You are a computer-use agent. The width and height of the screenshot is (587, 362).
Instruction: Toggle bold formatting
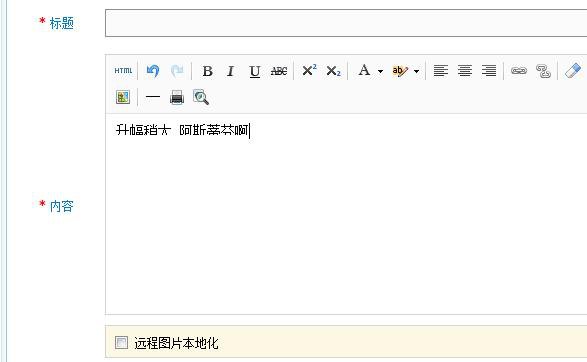point(207,70)
